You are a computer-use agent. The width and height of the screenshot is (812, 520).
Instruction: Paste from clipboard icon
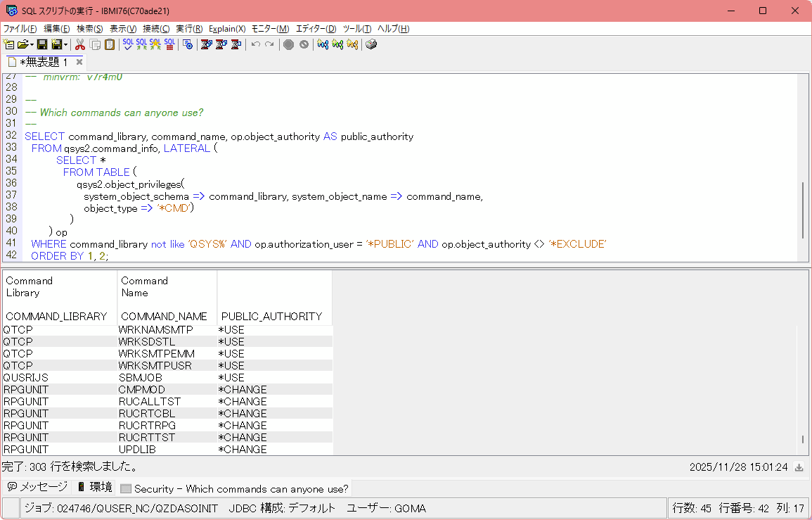110,44
